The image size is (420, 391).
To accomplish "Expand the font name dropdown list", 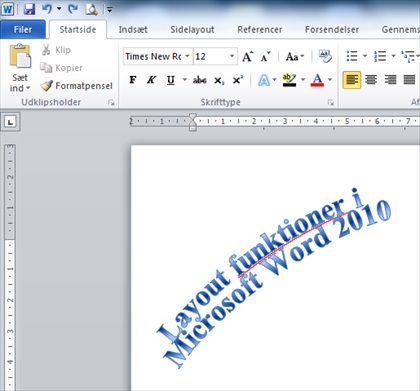I will 188,56.
